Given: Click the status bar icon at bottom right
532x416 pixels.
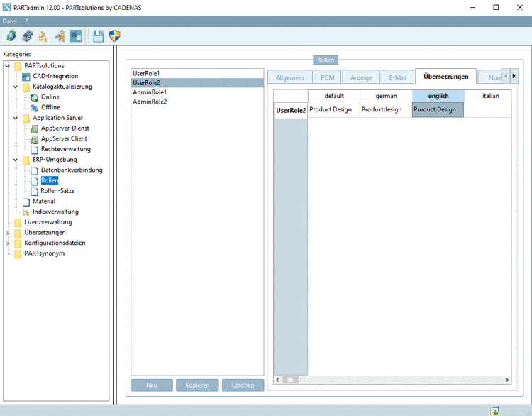Looking at the screenshot, I should pos(494,411).
